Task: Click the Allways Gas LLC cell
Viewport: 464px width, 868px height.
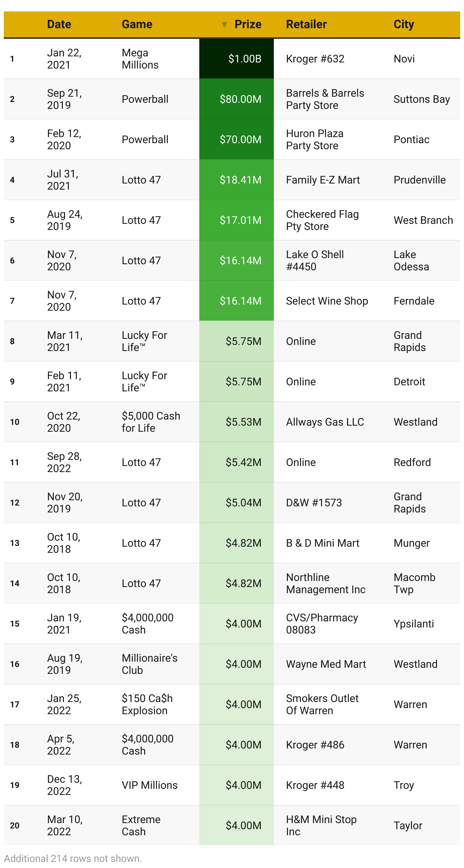Action: pyautogui.click(x=325, y=422)
